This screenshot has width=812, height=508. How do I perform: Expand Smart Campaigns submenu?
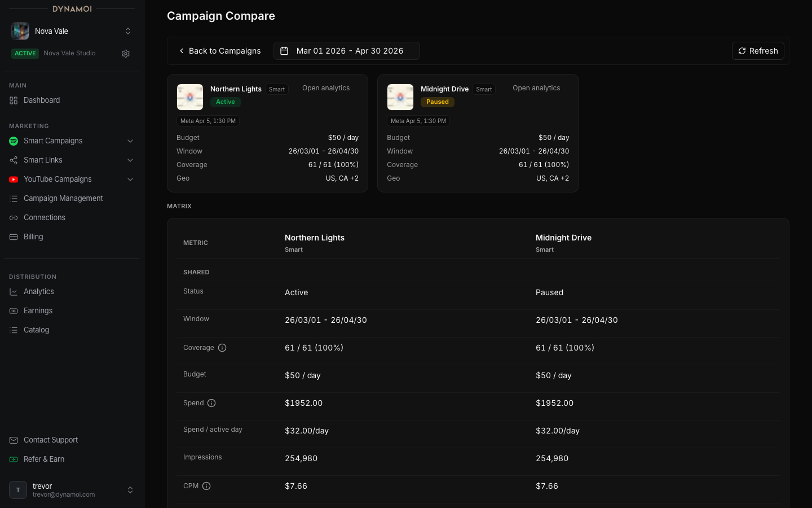[x=130, y=141]
